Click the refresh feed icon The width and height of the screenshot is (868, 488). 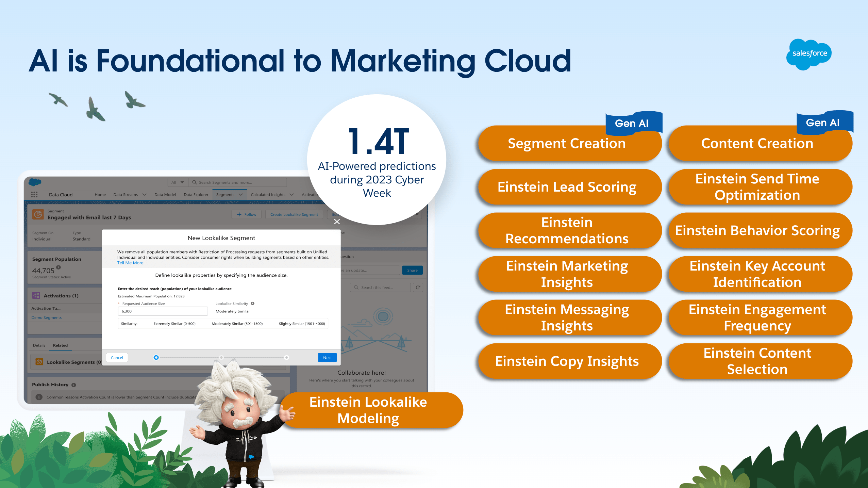click(418, 288)
